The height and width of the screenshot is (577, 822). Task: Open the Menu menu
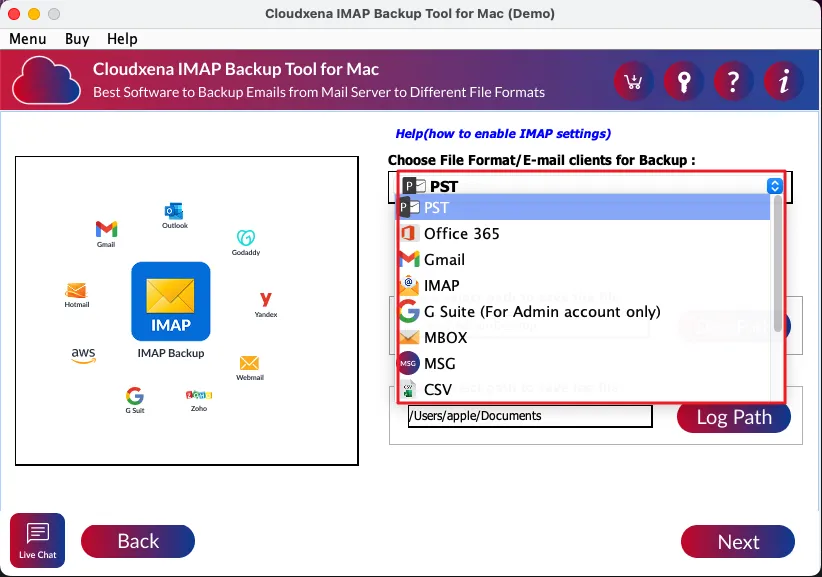point(28,38)
